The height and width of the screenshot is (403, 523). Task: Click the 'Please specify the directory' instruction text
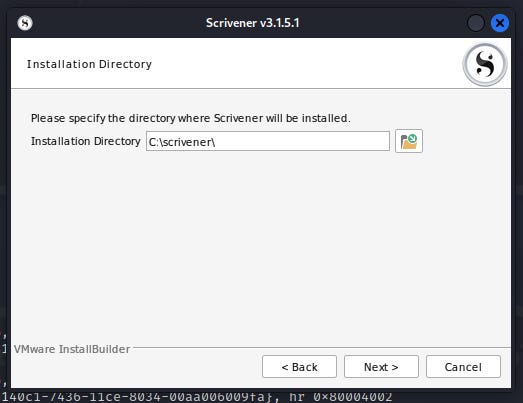coord(190,118)
